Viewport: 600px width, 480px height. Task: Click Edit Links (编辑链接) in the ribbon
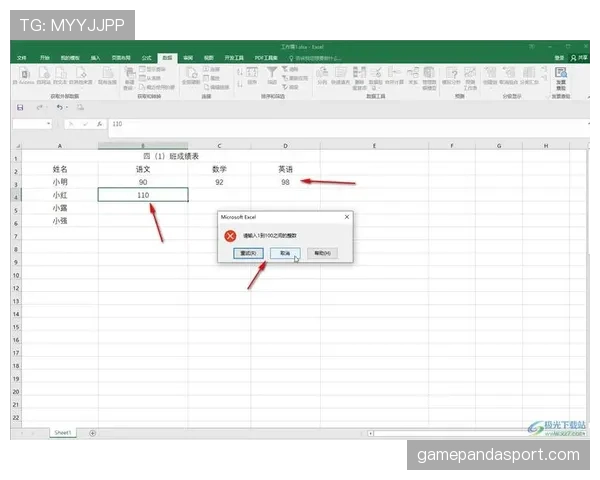pyautogui.click(x=216, y=87)
